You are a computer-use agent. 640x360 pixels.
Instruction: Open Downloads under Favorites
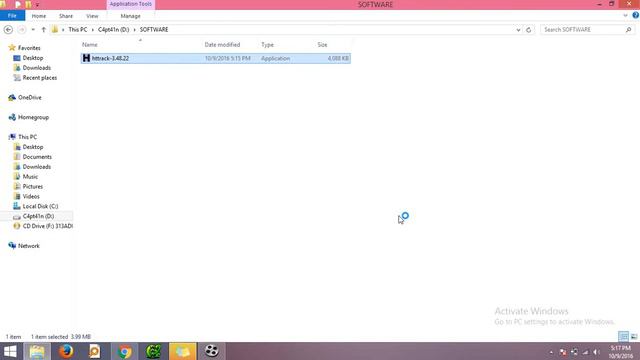point(37,68)
